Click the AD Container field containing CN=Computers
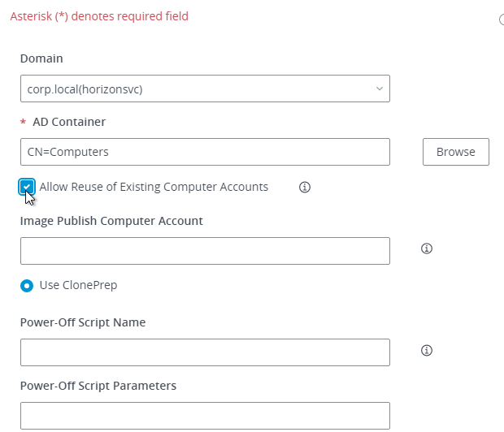This screenshot has height=432, width=504. click(205, 152)
